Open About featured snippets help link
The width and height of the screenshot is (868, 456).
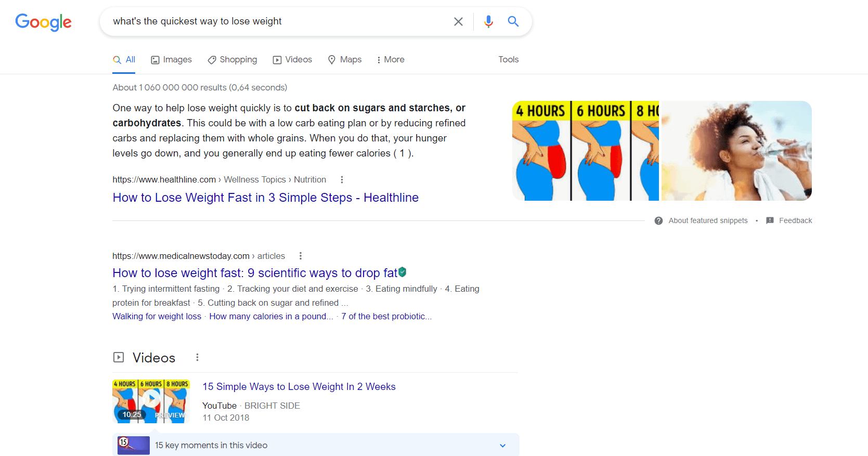click(x=708, y=220)
